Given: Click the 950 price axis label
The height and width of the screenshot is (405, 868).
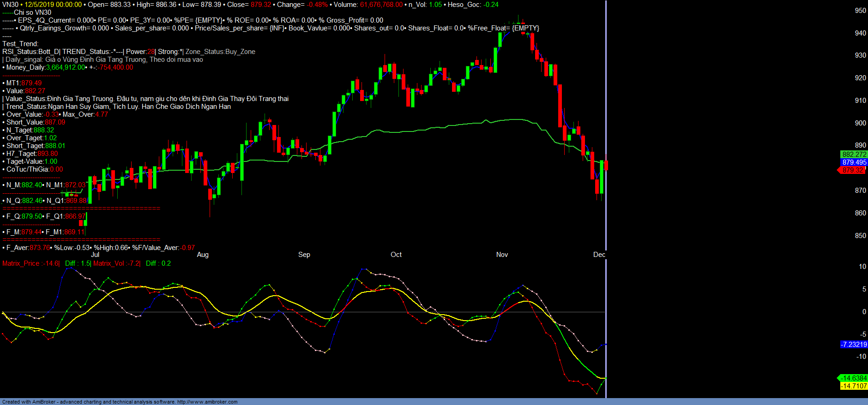Looking at the screenshot, I should coord(860,11).
